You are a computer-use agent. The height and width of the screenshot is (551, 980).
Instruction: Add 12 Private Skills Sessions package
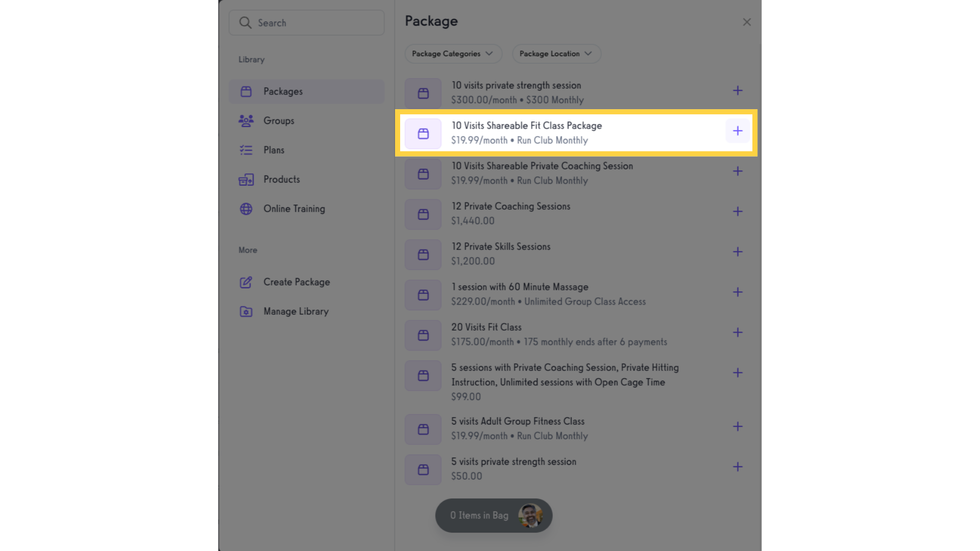click(738, 252)
